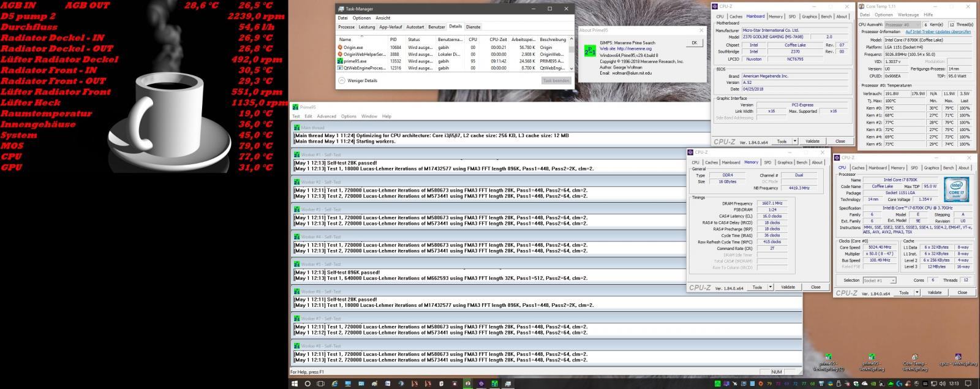Select the prime95.exe row PID 13532
This screenshot has height=389, width=980.
[x=453, y=61]
